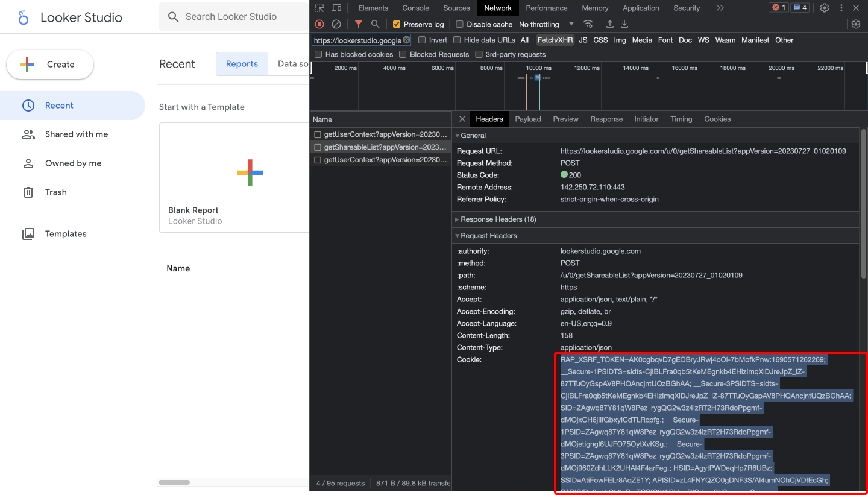
Task: Check the first getUserContext request checkbox
Action: click(x=318, y=134)
